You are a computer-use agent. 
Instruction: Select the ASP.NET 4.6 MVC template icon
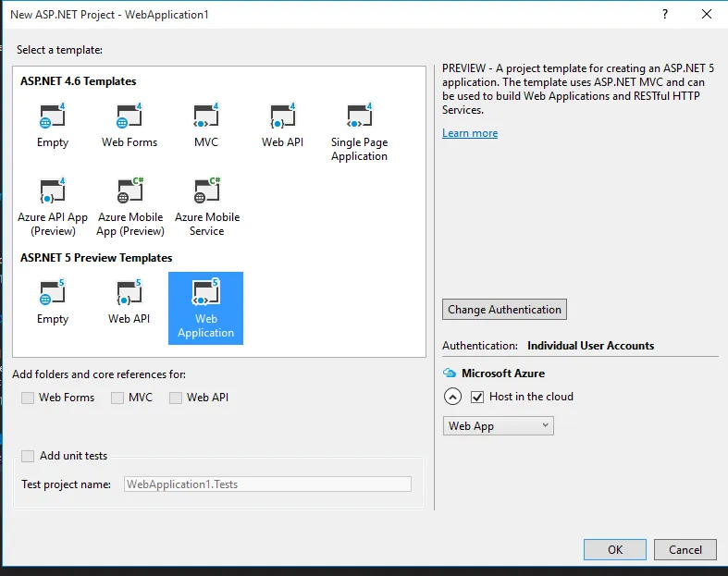(205, 116)
